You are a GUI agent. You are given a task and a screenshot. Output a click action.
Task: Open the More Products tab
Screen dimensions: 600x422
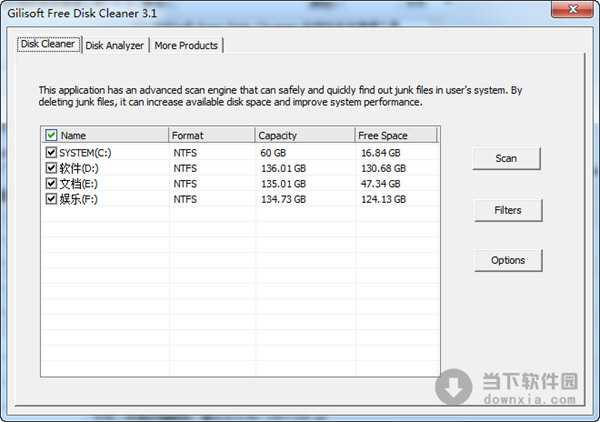pyautogui.click(x=186, y=46)
